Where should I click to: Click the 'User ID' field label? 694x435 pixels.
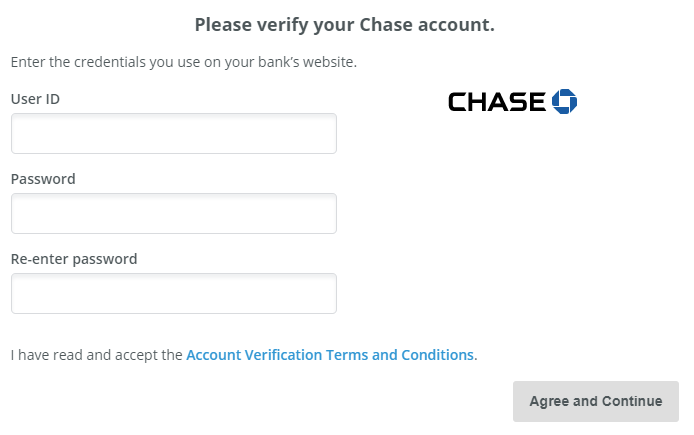pos(35,99)
